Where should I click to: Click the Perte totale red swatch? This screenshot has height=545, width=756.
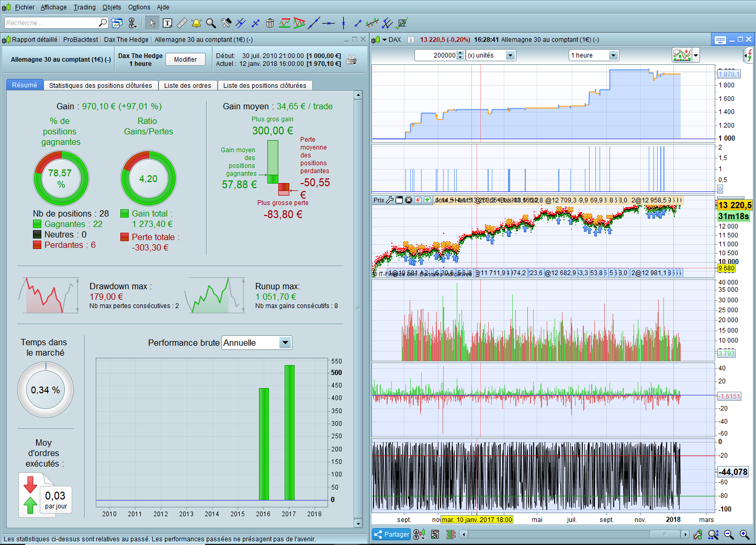[125, 237]
